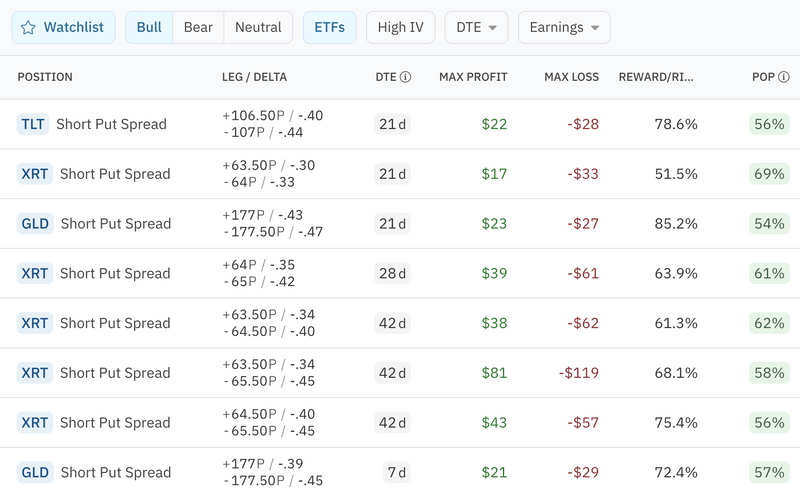Toggle the ETFs filter
This screenshot has width=800, height=496.
pos(330,28)
